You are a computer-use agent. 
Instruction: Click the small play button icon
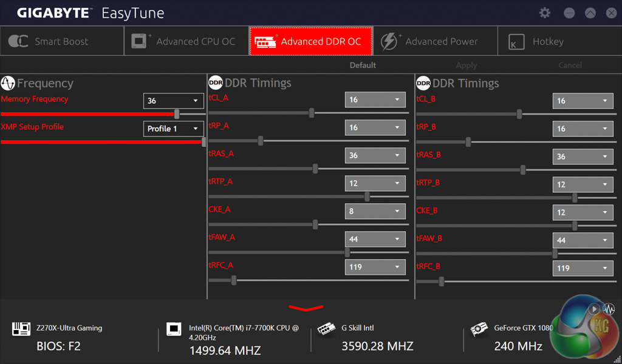[x=594, y=309]
